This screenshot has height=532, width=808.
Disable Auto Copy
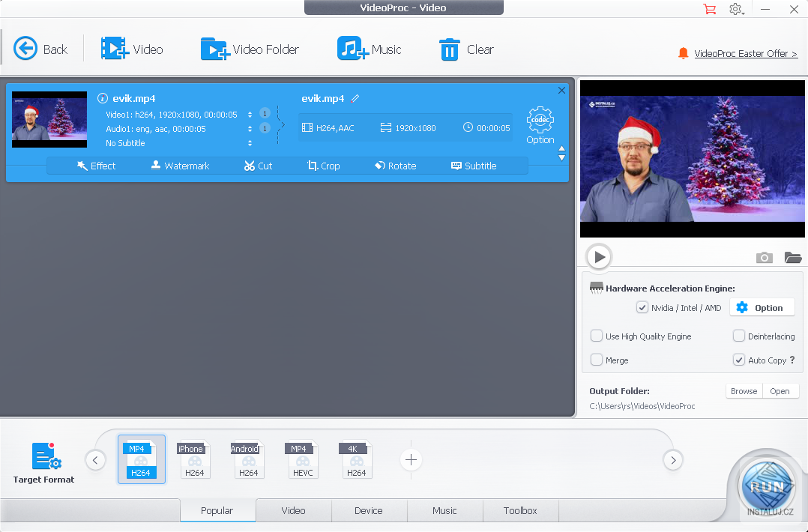click(739, 360)
